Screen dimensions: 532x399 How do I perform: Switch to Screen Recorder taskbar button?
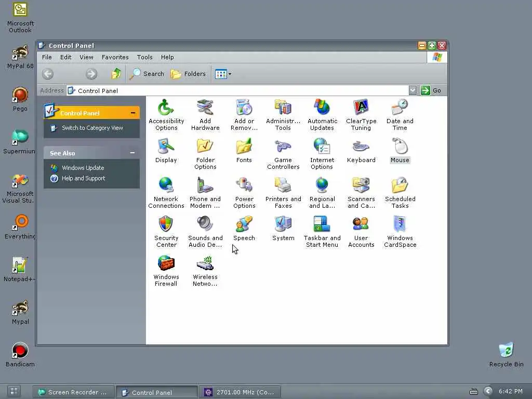[x=73, y=392]
